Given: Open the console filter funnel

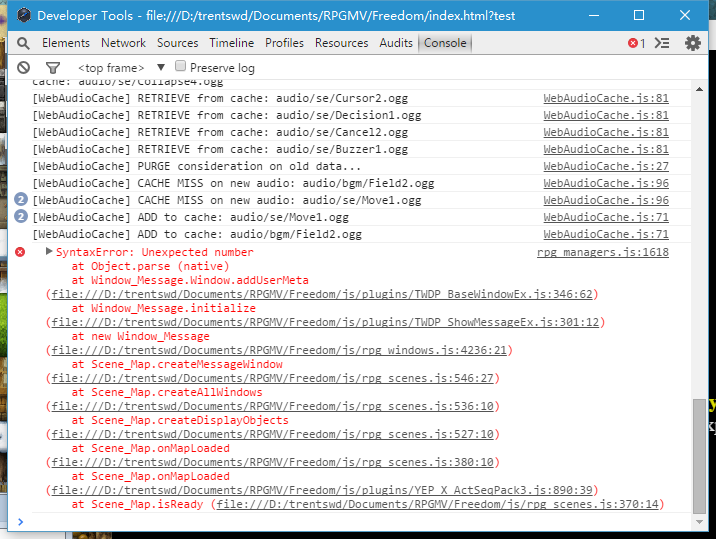Looking at the screenshot, I should (x=53, y=68).
